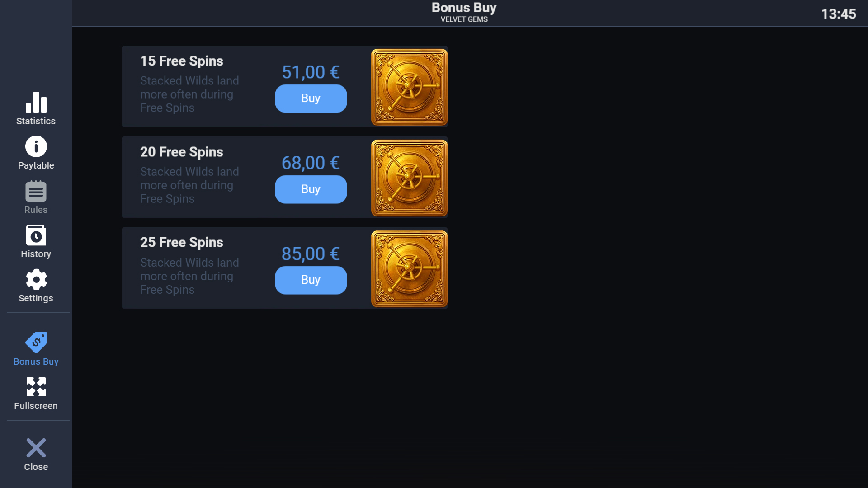Screen dimensions: 868x488
Task: Open the Statistics bar chart icon
Action: click(x=36, y=103)
